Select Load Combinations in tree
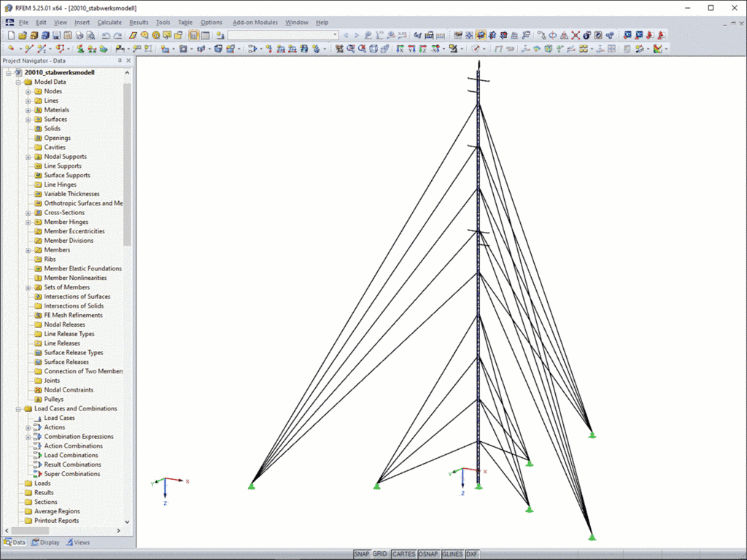Viewport: 747px width, 560px height. point(71,455)
